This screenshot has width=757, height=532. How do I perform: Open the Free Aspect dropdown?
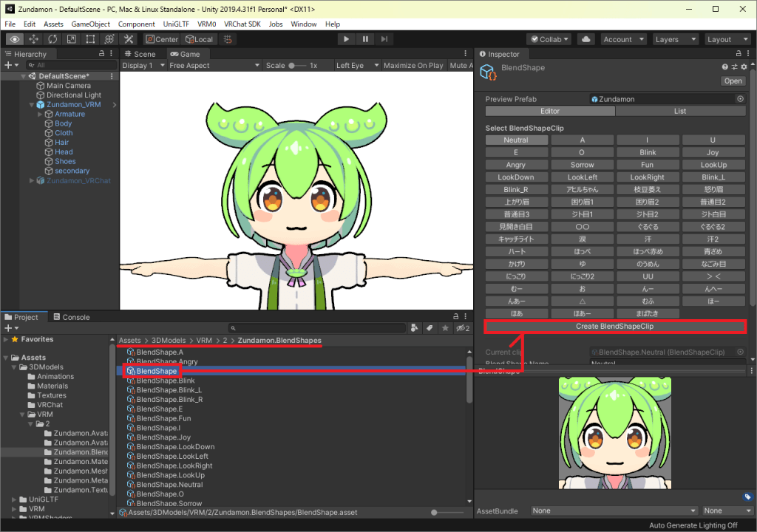(214, 65)
